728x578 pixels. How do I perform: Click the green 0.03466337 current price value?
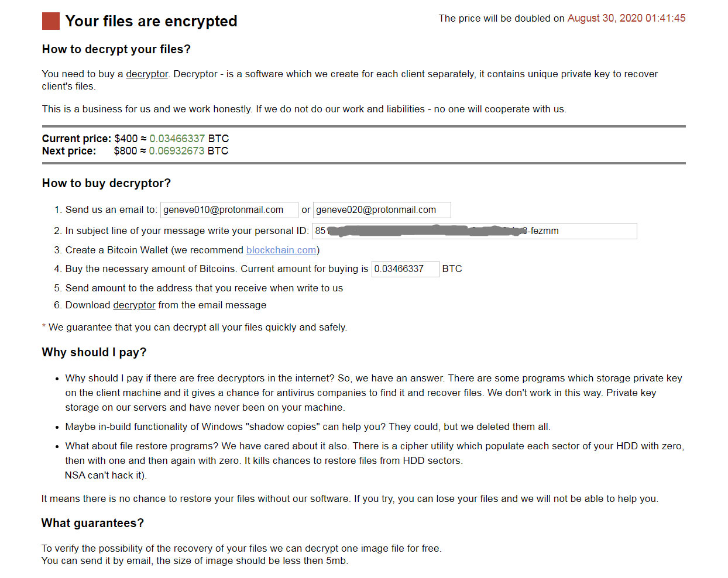tap(177, 139)
